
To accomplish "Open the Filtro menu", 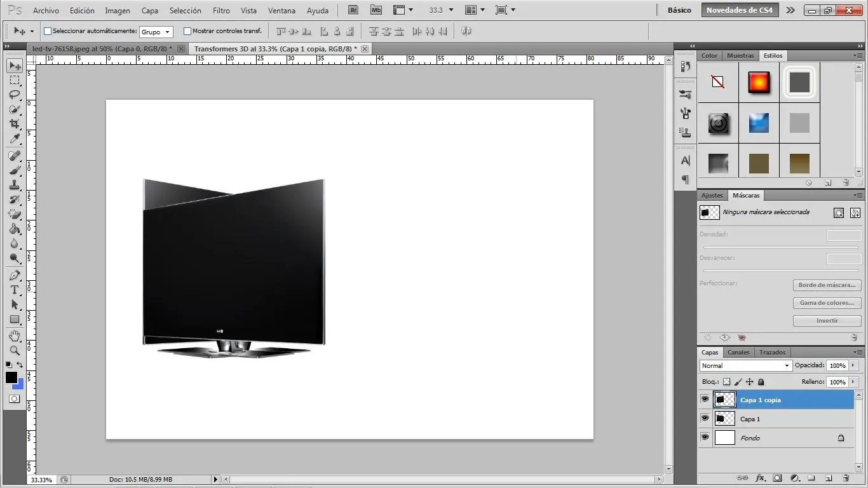I will pyautogui.click(x=221, y=11).
